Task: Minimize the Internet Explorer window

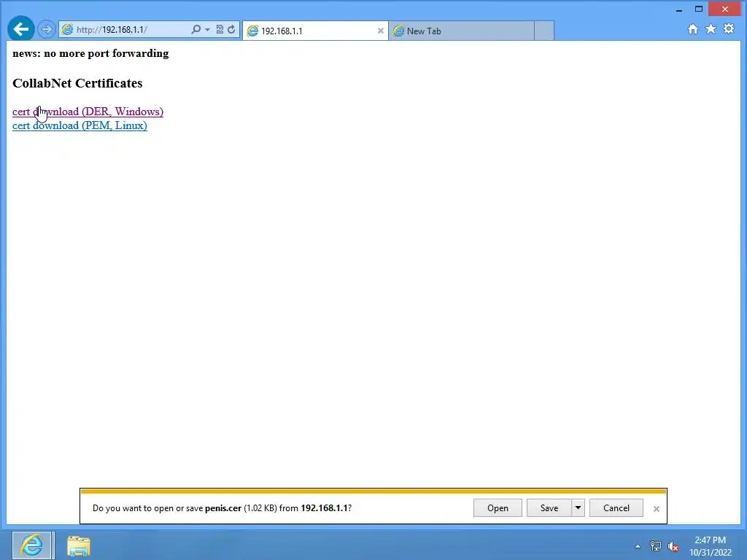Action: point(679,9)
